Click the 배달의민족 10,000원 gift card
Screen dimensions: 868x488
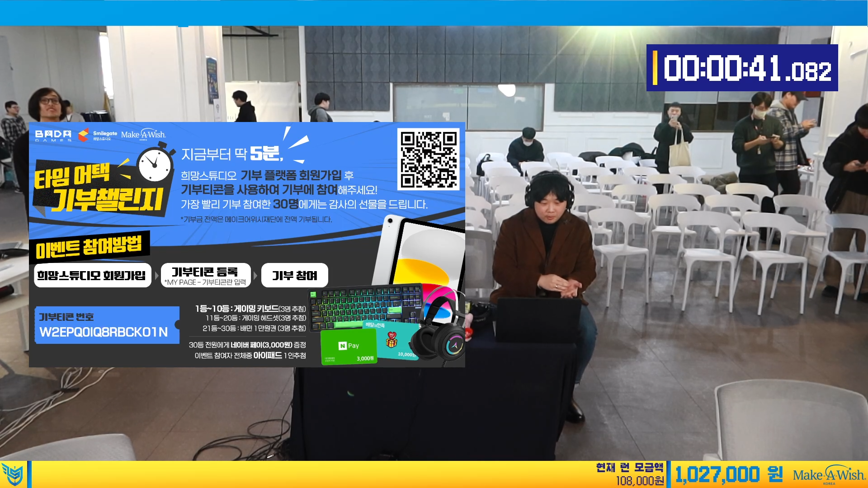click(x=397, y=341)
